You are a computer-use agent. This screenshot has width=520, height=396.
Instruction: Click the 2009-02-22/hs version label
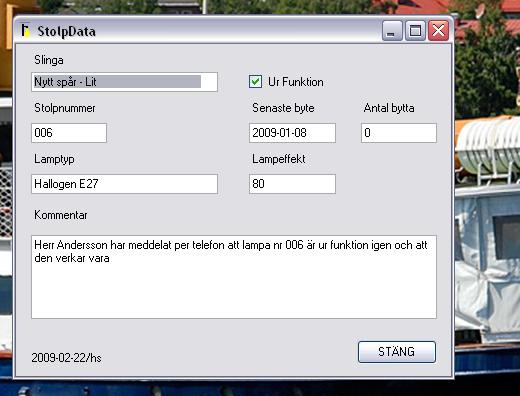point(66,358)
